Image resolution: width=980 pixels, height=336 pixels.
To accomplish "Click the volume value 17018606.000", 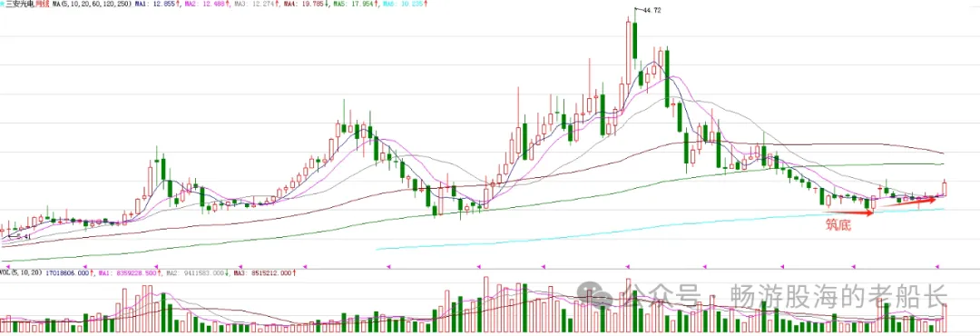I will pyautogui.click(x=67, y=272).
